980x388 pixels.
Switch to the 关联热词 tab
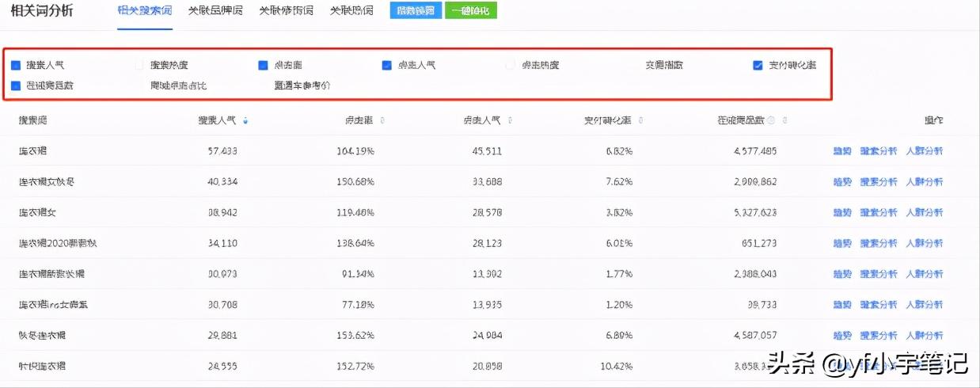(351, 11)
